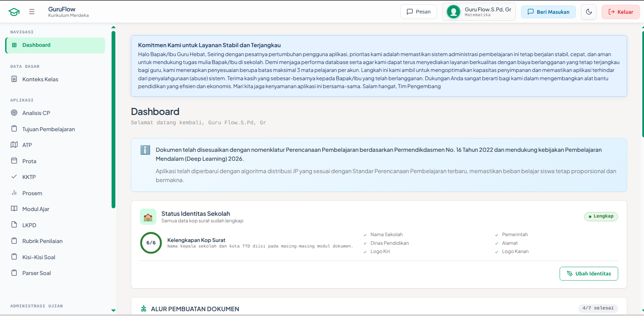Open ATP menu item
Viewport: 644px width, 316px height.
(x=55, y=145)
